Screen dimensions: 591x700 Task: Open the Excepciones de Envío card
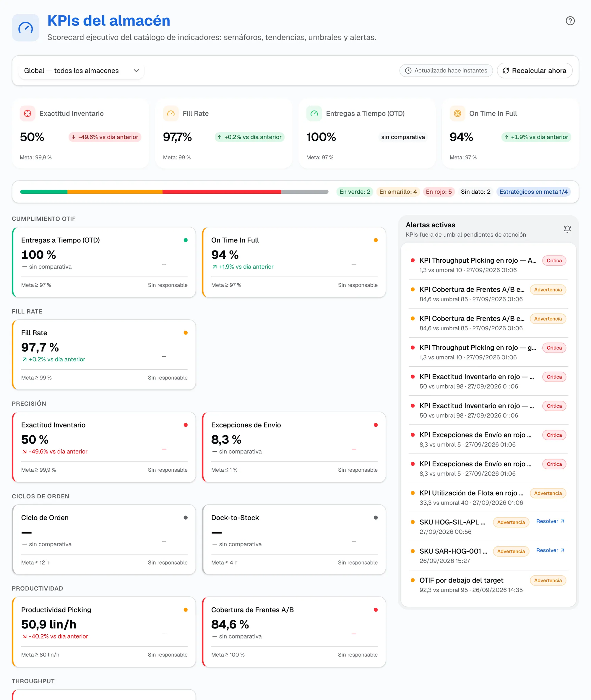[294, 447]
